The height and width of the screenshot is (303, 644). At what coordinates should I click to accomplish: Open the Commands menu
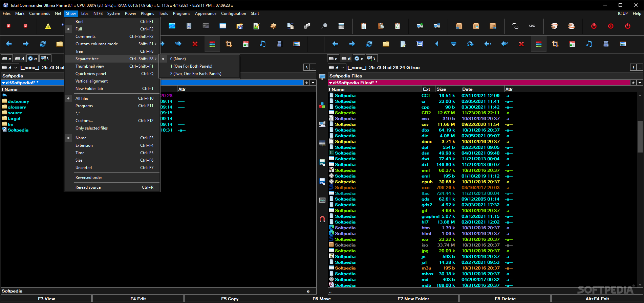(40, 14)
